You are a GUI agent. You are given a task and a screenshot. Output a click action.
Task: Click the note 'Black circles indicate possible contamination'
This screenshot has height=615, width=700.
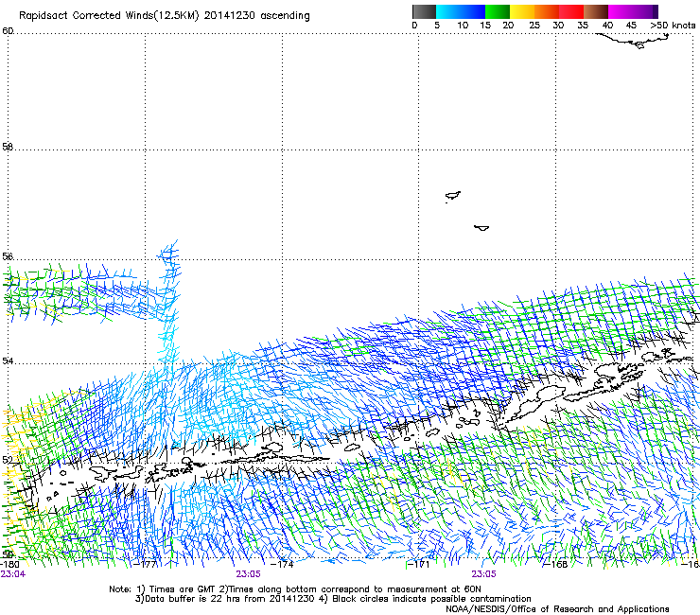click(431, 599)
